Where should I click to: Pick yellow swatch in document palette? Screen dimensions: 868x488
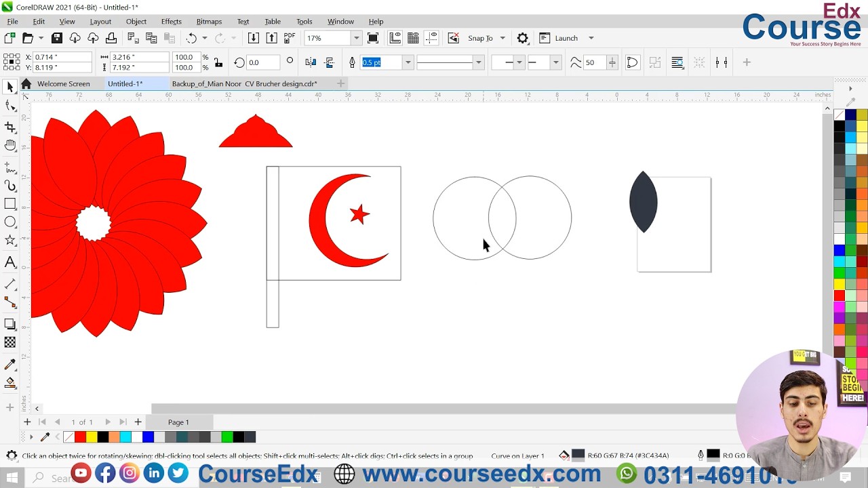91,437
